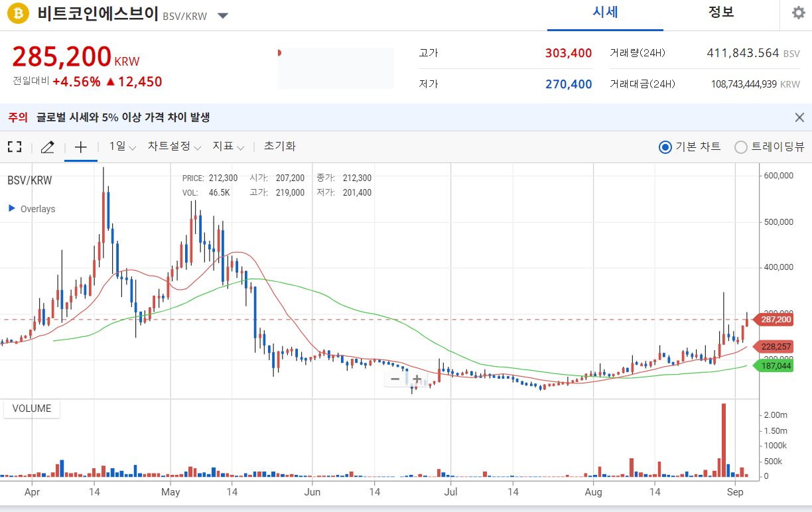Click the VOL 46.5K readout

206,193
